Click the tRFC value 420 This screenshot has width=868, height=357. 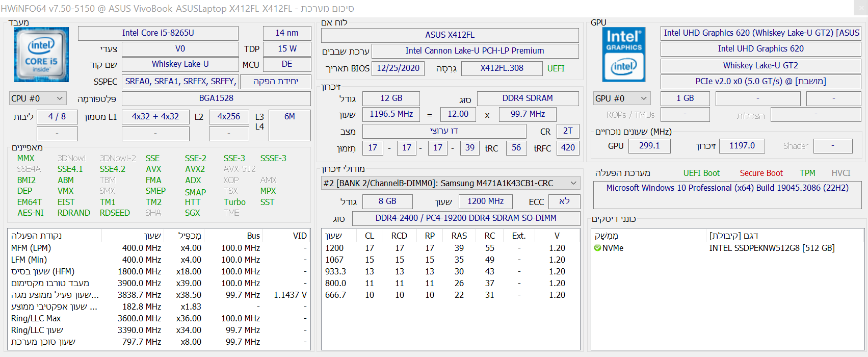click(x=568, y=148)
